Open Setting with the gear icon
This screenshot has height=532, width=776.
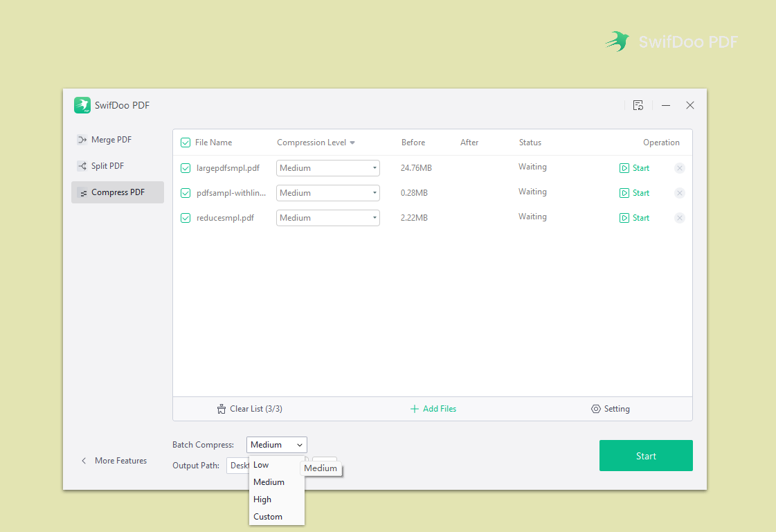(611, 409)
